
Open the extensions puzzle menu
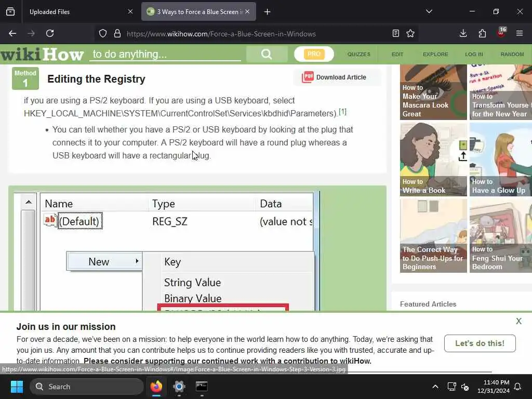click(x=482, y=33)
